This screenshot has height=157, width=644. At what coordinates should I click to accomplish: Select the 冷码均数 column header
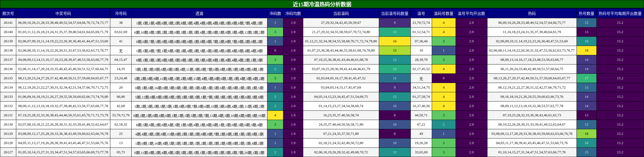point(293,13)
